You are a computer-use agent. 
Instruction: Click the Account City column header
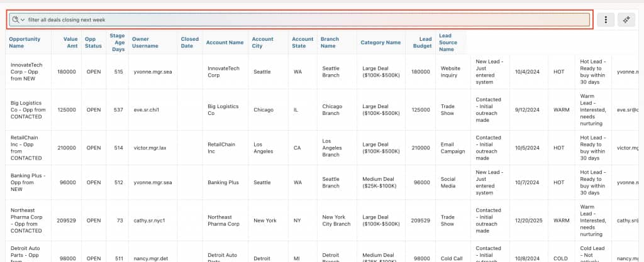[262, 43]
